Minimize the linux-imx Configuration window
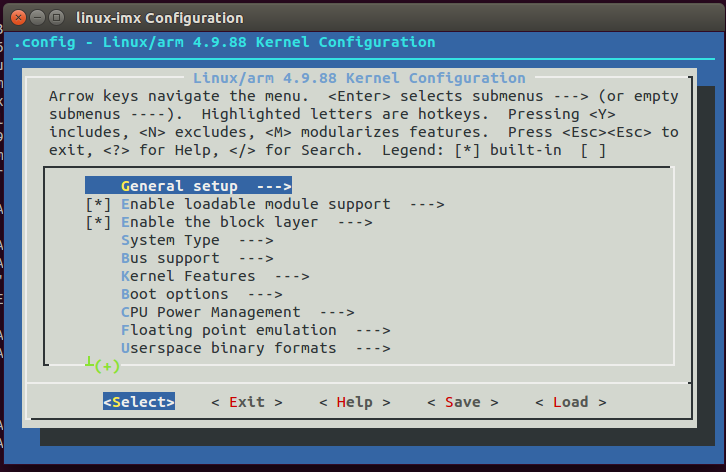Viewport: 726px width, 472px height. coord(35,18)
